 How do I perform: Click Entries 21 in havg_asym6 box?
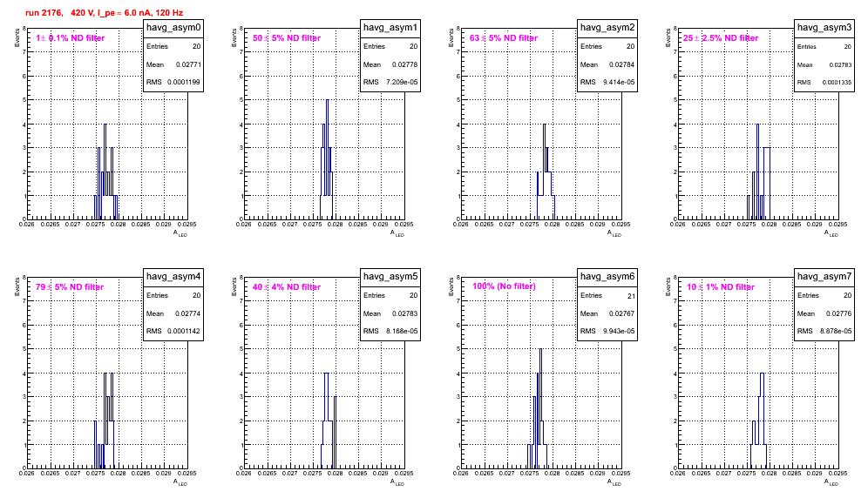pos(607,296)
